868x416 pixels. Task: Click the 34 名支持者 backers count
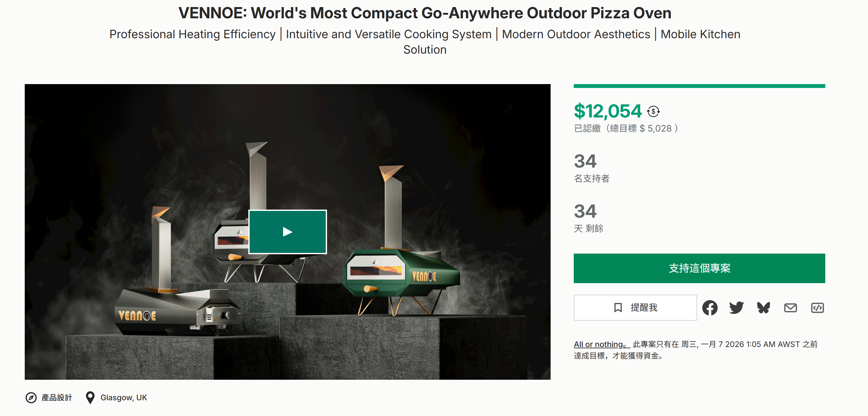click(585, 161)
